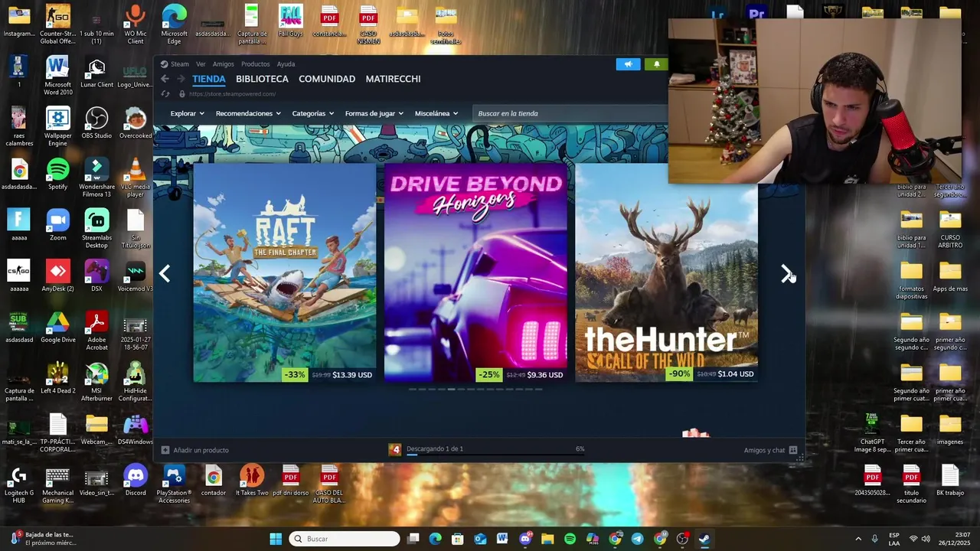Click the plus icon beside Añadir un producto

tap(165, 450)
